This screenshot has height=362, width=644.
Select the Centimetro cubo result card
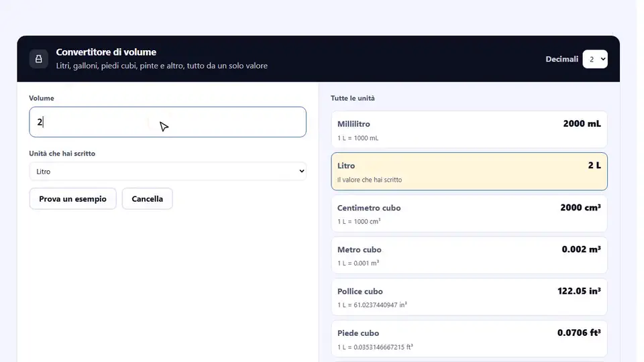[x=469, y=213]
